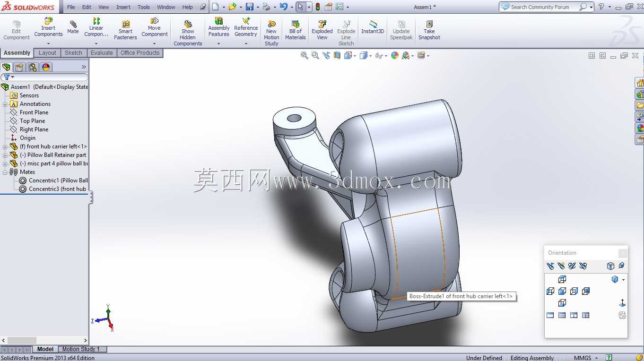Open the view orientation cube dropdown in Orientation
Image resolution: width=644 pixels, height=361 pixels.
(x=623, y=280)
